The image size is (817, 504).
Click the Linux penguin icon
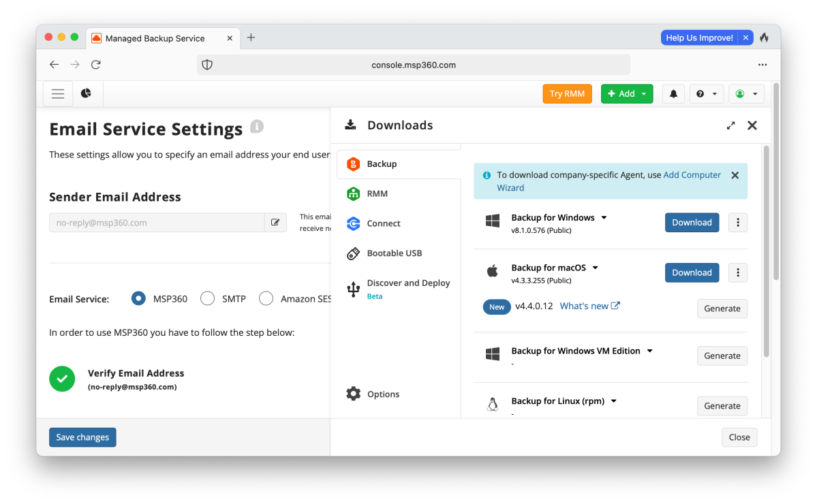pyautogui.click(x=493, y=404)
